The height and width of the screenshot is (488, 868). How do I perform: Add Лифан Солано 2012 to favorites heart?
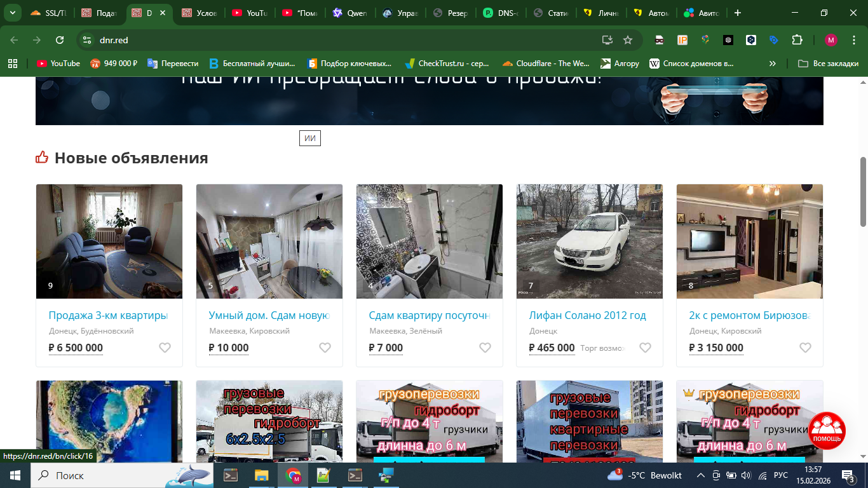pyautogui.click(x=646, y=348)
